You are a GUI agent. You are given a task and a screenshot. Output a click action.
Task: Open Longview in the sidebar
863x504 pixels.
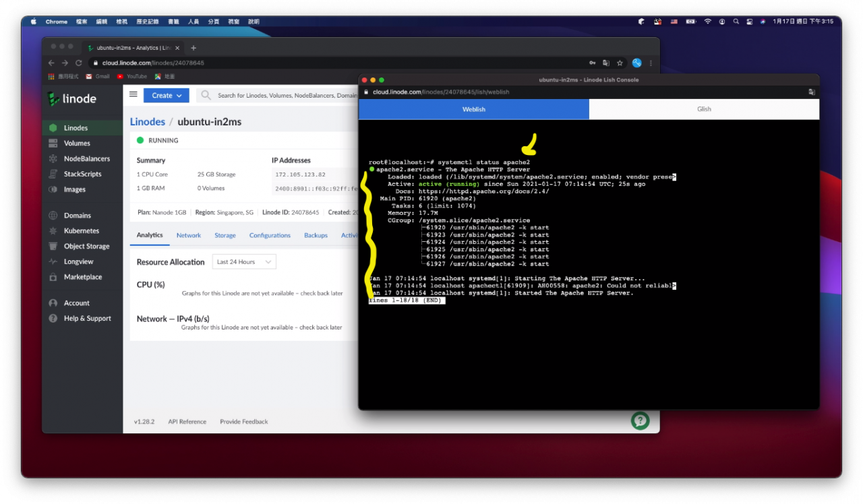click(82, 262)
